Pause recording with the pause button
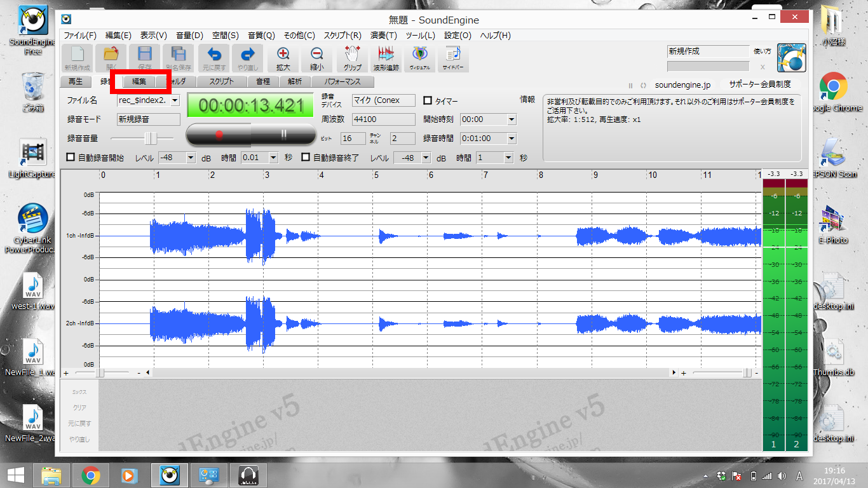 tap(284, 135)
